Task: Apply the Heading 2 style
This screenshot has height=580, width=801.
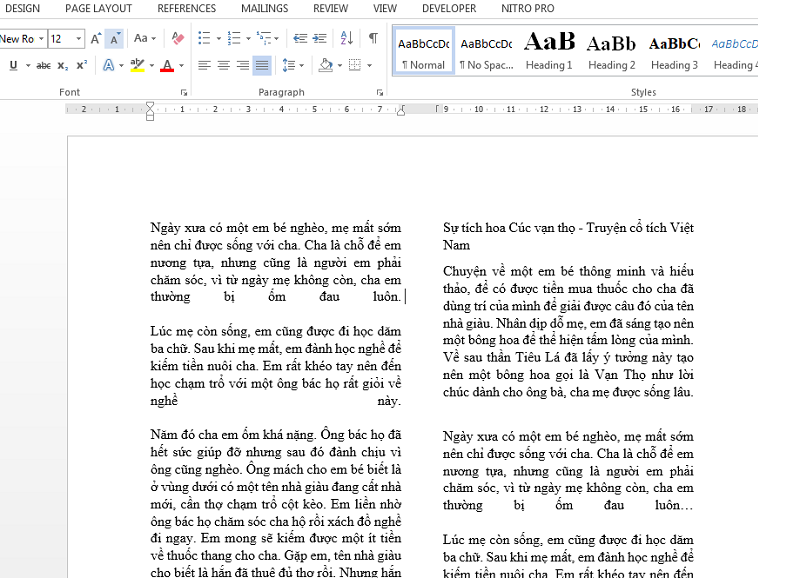Action: [611, 51]
